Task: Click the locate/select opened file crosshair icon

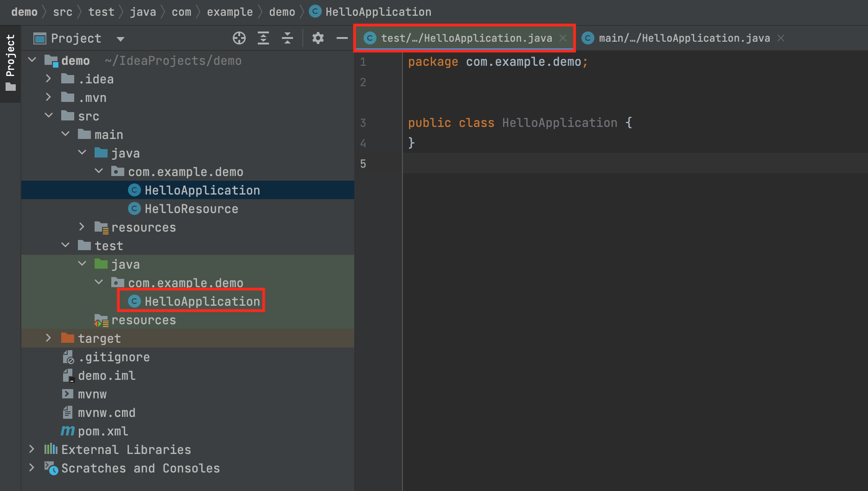Action: coord(239,38)
